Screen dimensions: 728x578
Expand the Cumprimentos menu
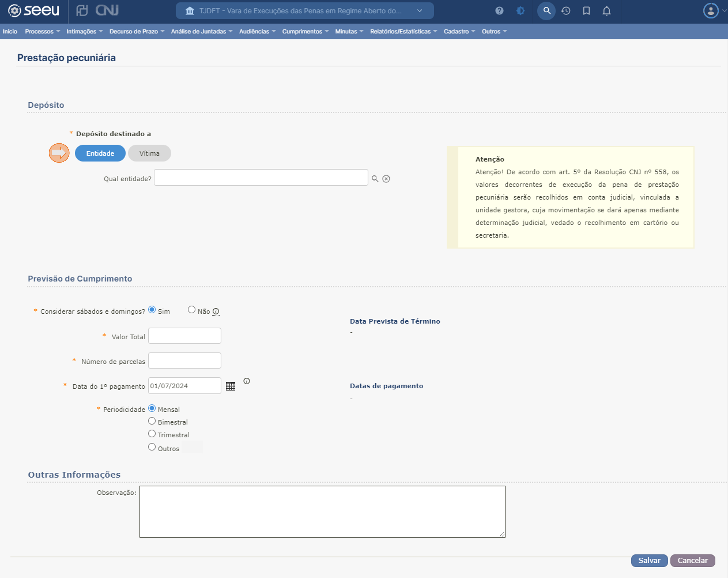(305, 32)
